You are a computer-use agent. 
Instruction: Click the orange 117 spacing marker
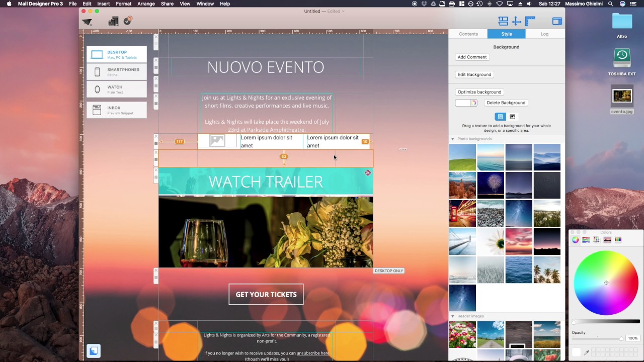pos(179,142)
